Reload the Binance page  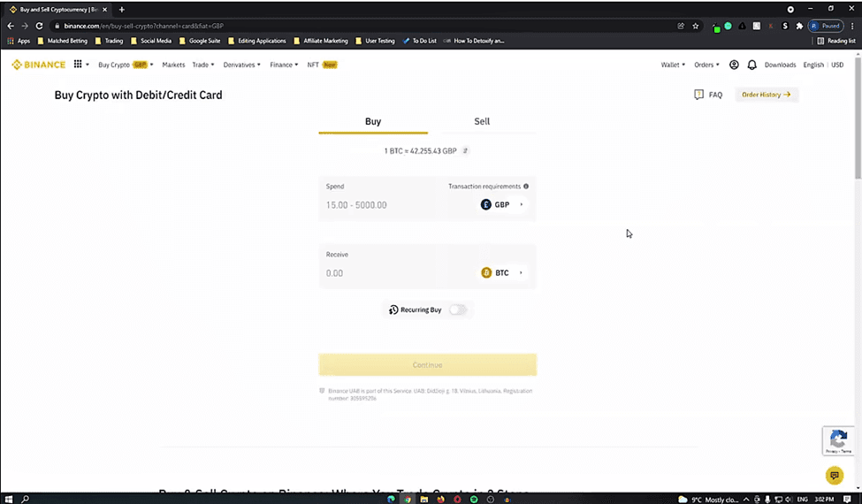point(39,26)
